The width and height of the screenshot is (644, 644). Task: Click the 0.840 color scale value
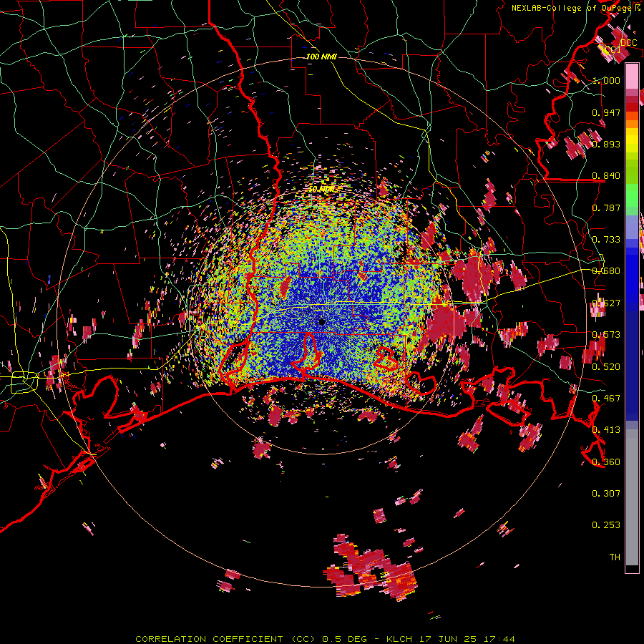(606, 176)
